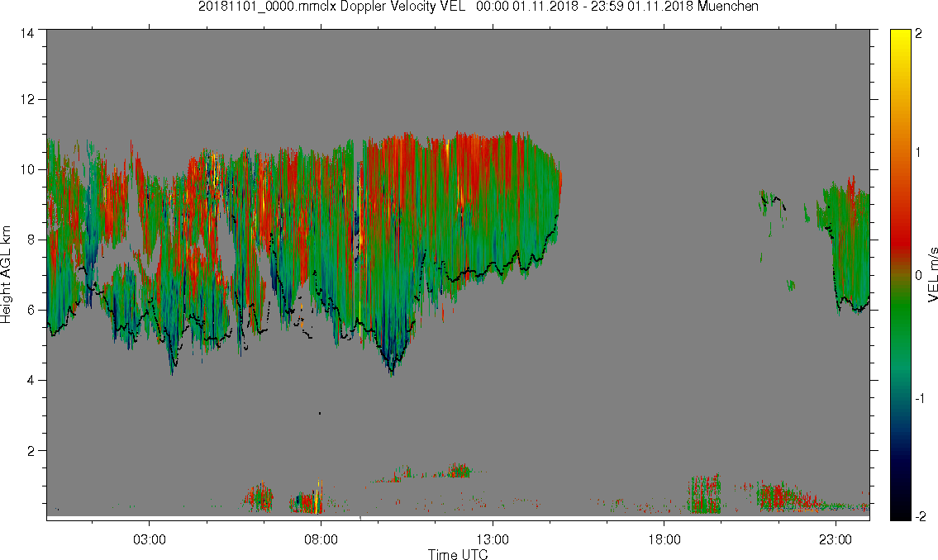Click the 'Time UTC' axis title
Viewport: 938px width, 560px height.
click(x=458, y=554)
